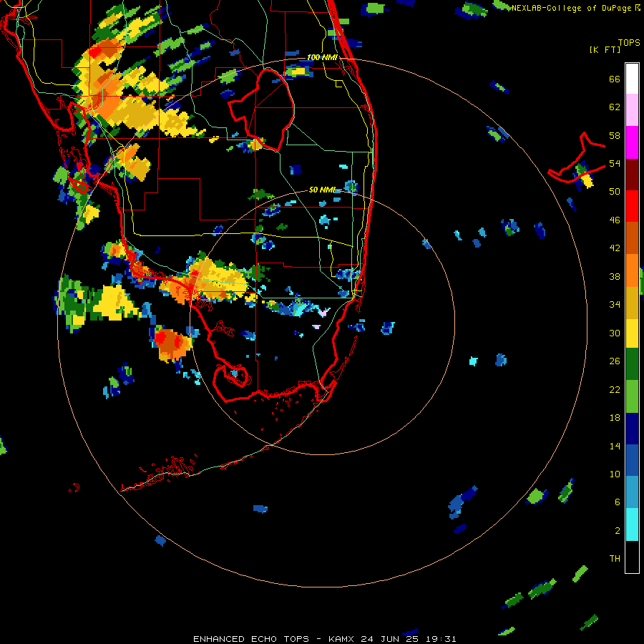This screenshot has width=644, height=644.
Task: Click the 22 legend value
Action: [x=615, y=389]
